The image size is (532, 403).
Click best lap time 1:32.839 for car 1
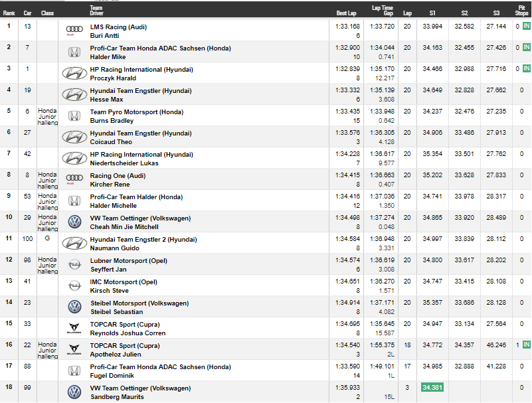click(347, 69)
